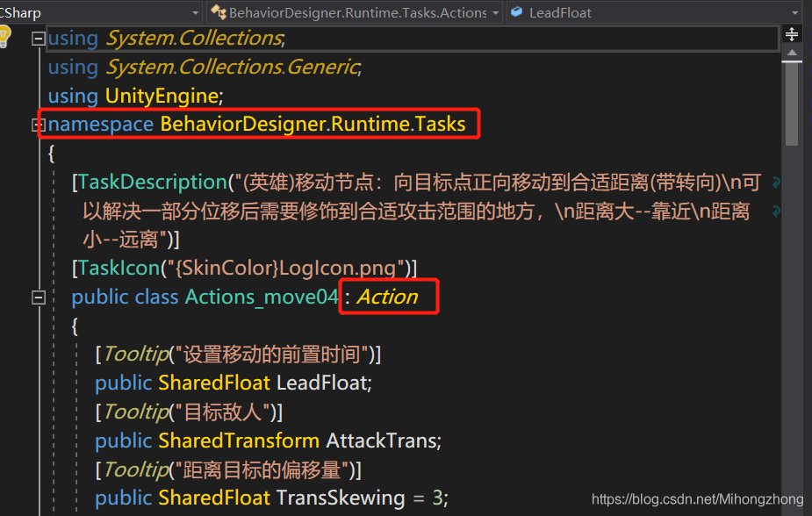Click the "设置移动的前置时间" tooltip string
The width and height of the screenshot is (812, 516).
click(272, 355)
